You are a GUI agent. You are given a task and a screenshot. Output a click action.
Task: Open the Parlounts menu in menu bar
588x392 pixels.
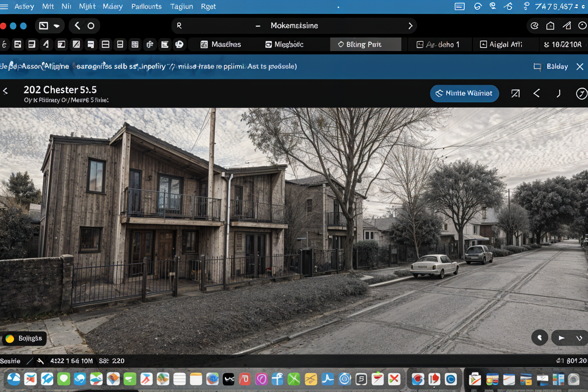(x=146, y=7)
